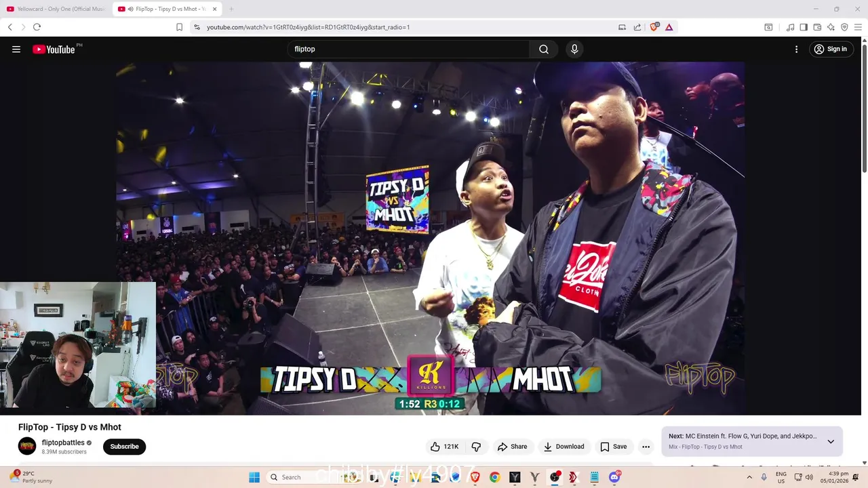
Task: Click Next: MC Einstein playlist text
Action: 743,436
